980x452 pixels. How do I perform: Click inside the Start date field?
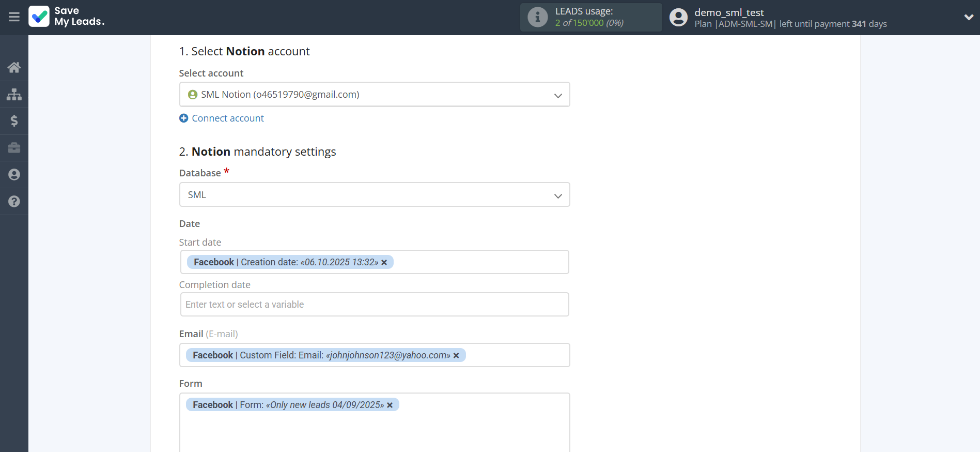(480, 262)
